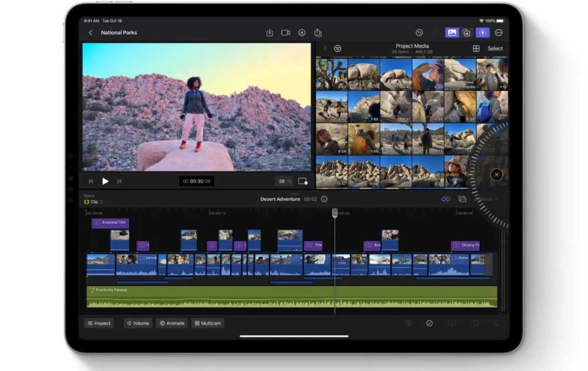This screenshot has width=588, height=371.
Task: Open the more options ellipsis icon
Action: pyautogui.click(x=499, y=33)
